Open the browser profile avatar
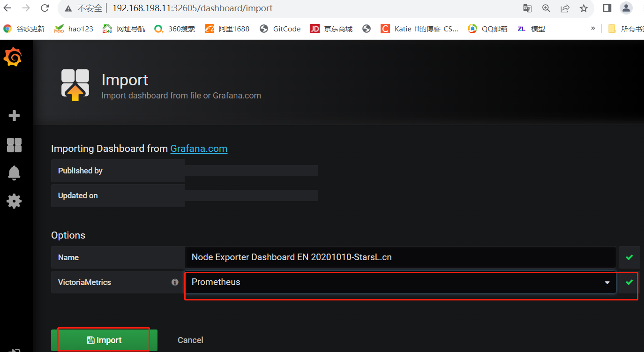644x352 pixels. (x=626, y=8)
